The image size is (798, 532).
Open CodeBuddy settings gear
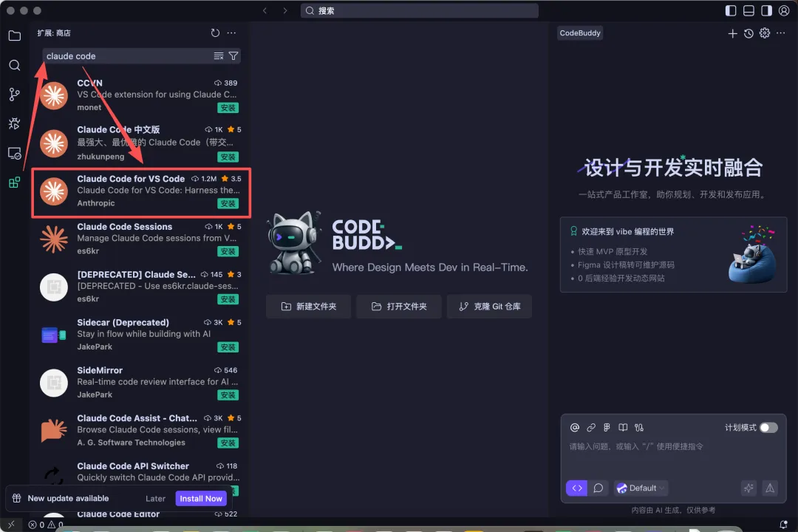point(765,33)
